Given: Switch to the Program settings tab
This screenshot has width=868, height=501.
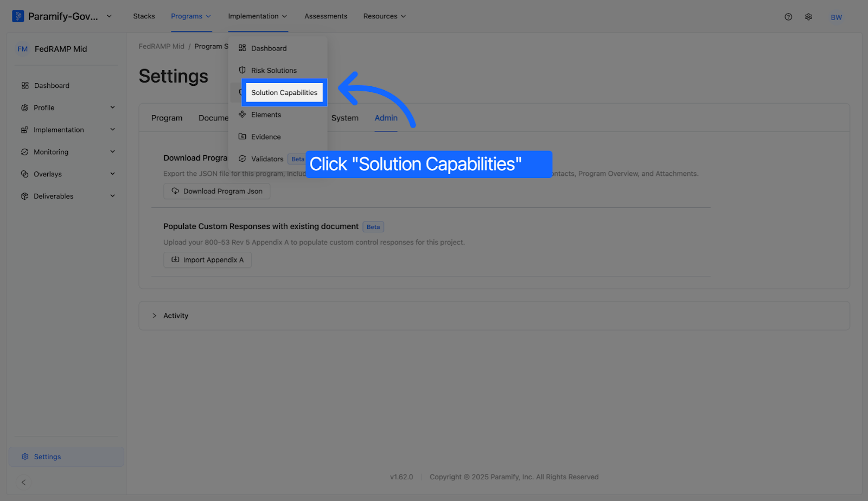Looking at the screenshot, I should pyautogui.click(x=167, y=118).
